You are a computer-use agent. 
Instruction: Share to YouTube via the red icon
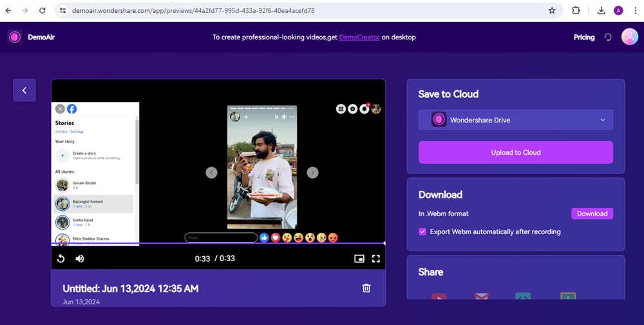(x=439, y=296)
